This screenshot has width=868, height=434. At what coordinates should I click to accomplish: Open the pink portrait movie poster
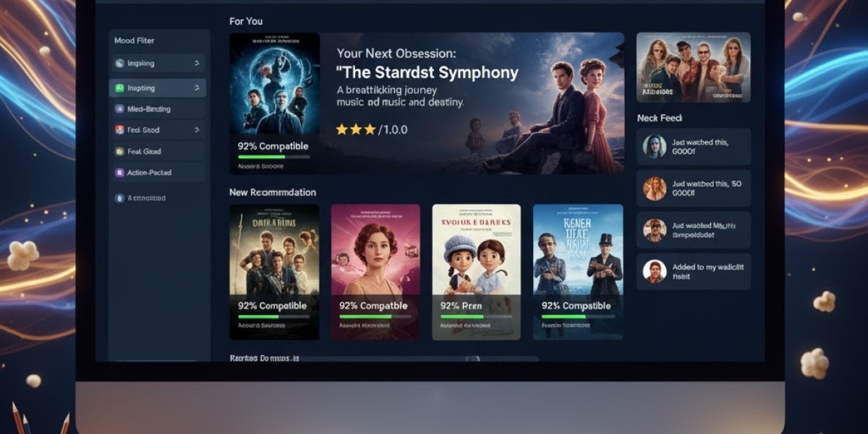coord(375,272)
